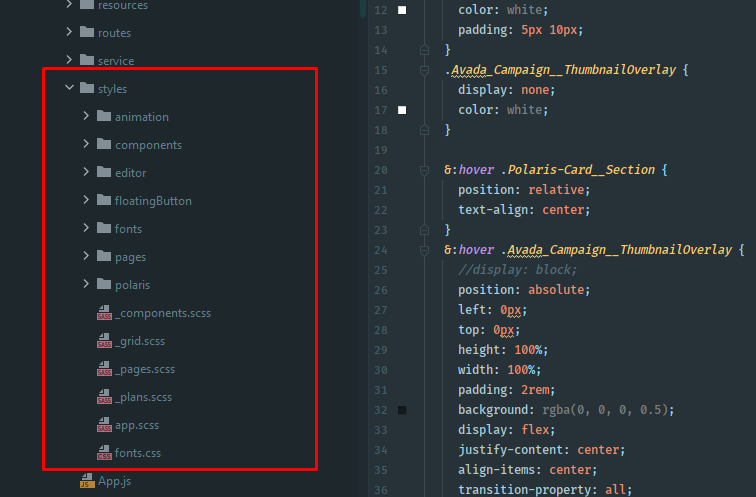Click the SASS file icon for _grid.scss

coord(104,341)
